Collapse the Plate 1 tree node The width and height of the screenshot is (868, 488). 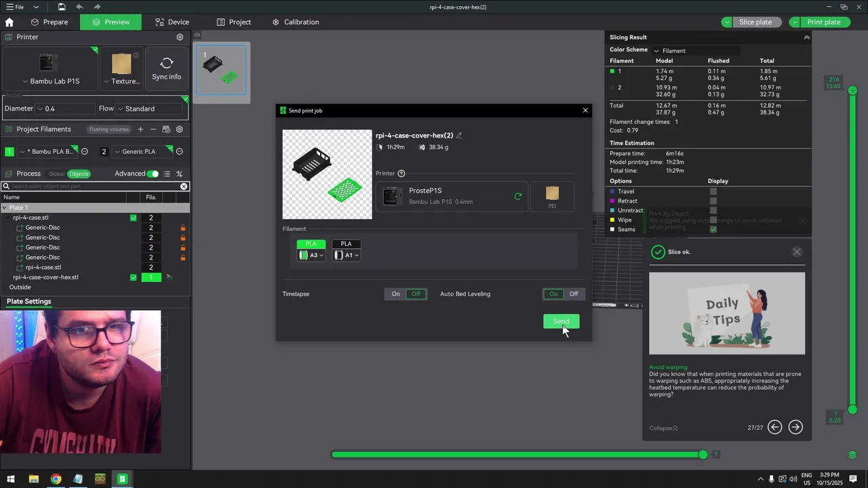pos(4,208)
